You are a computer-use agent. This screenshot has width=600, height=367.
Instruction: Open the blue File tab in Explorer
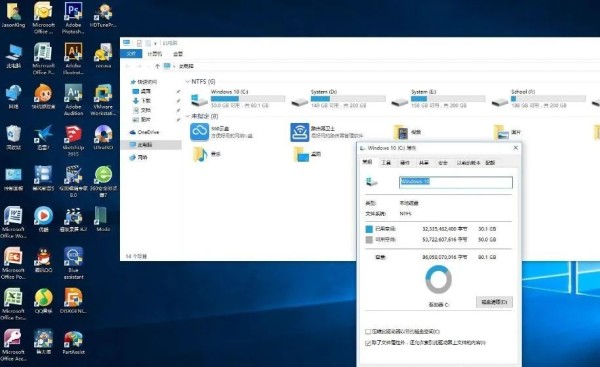(131, 54)
